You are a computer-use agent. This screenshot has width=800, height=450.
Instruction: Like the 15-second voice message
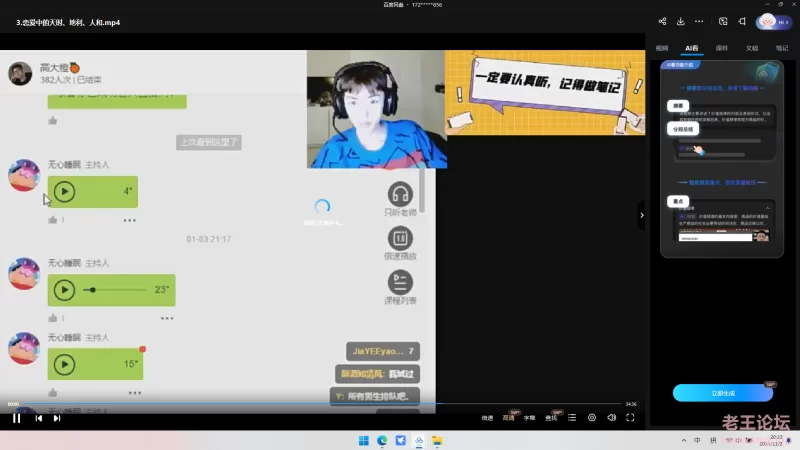click(x=53, y=393)
